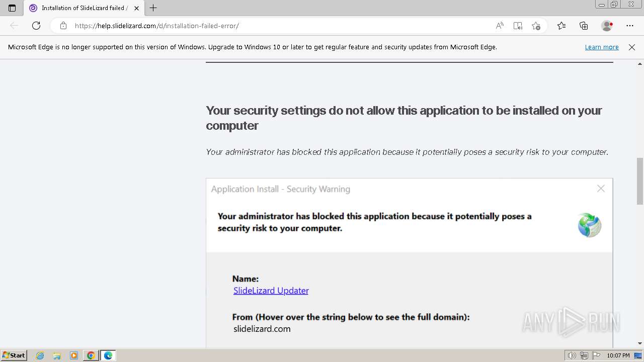Close the SlideLizard browser tab
Viewport: 644px width, 362px height.
click(136, 8)
